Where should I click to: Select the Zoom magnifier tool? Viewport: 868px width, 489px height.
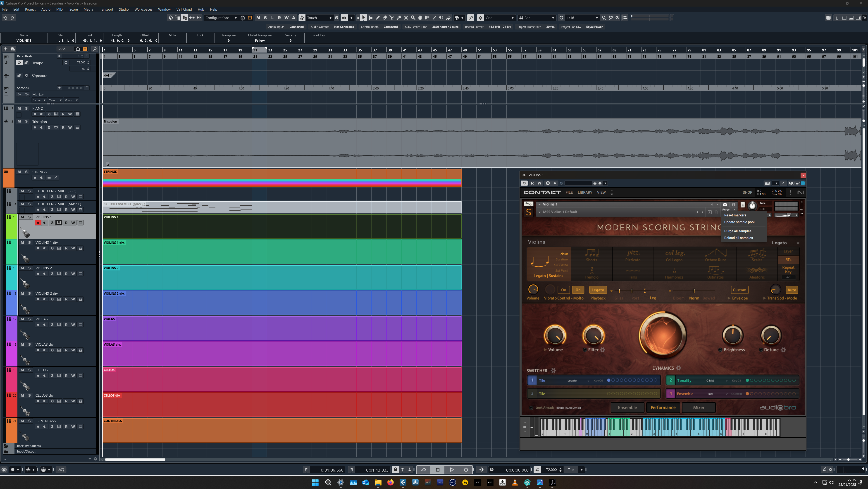coord(413,18)
